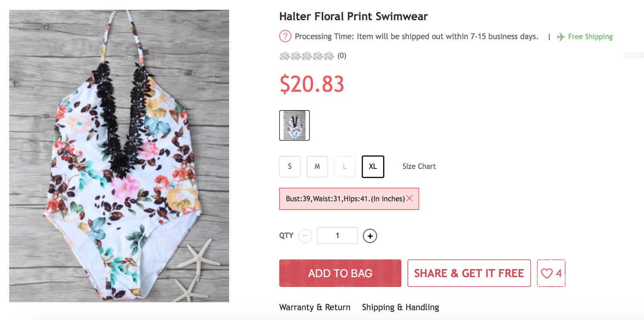The width and height of the screenshot is (644, 320).
Task: Decrease quantity with the minus button
Action: point(305,236)
